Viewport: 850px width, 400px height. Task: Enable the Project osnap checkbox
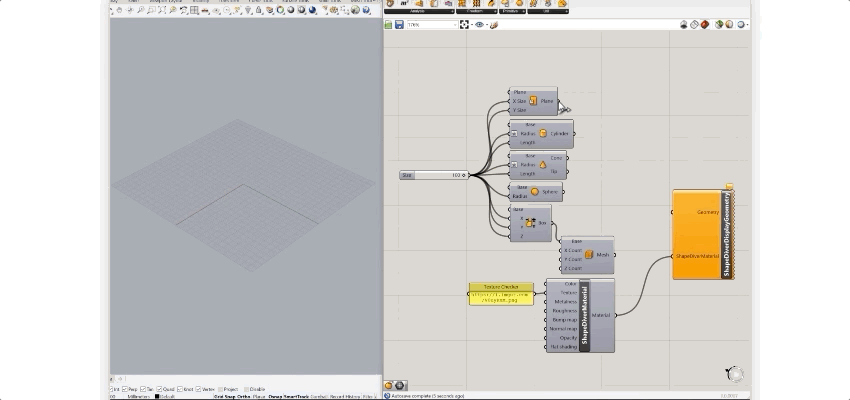pyautogui.click(x=218, y=389)
